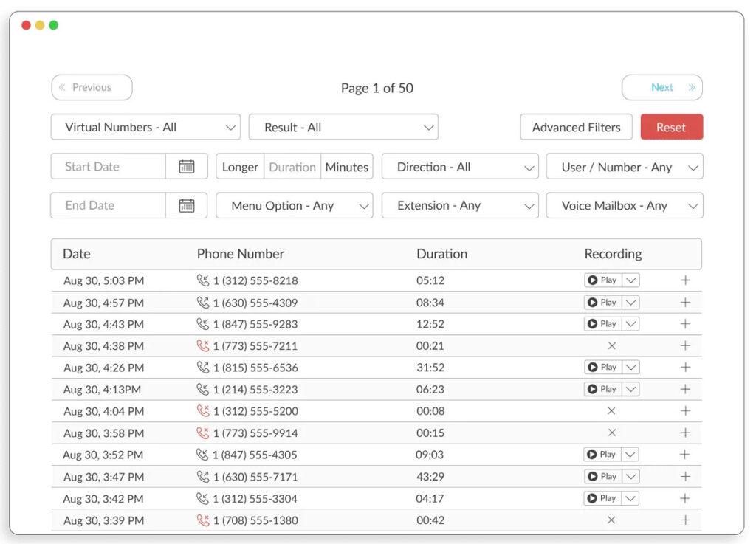
Task: Click the Phone Number column header
Action: coord(240,254)
